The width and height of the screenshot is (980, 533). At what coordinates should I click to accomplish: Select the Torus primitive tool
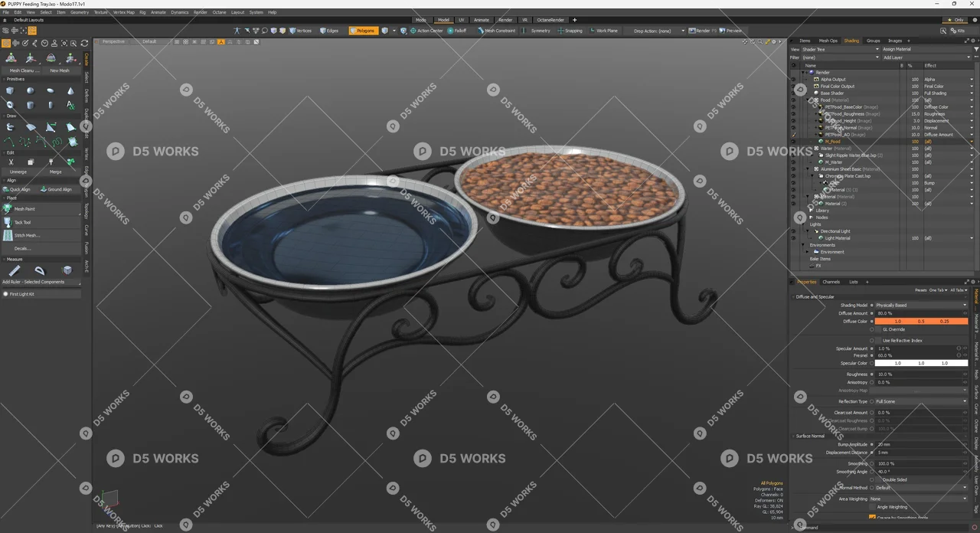pyautogui.click(x=10, y=105)
